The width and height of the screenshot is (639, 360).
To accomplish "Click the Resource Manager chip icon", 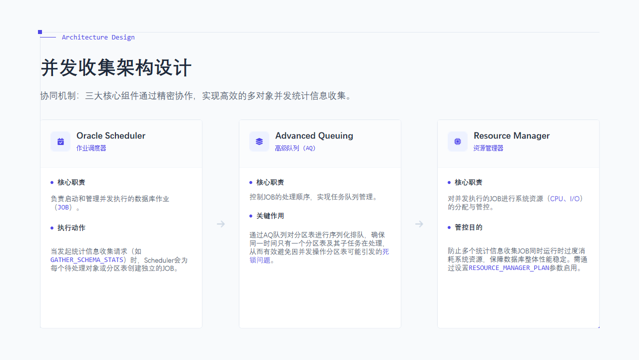I will (458, 141).
